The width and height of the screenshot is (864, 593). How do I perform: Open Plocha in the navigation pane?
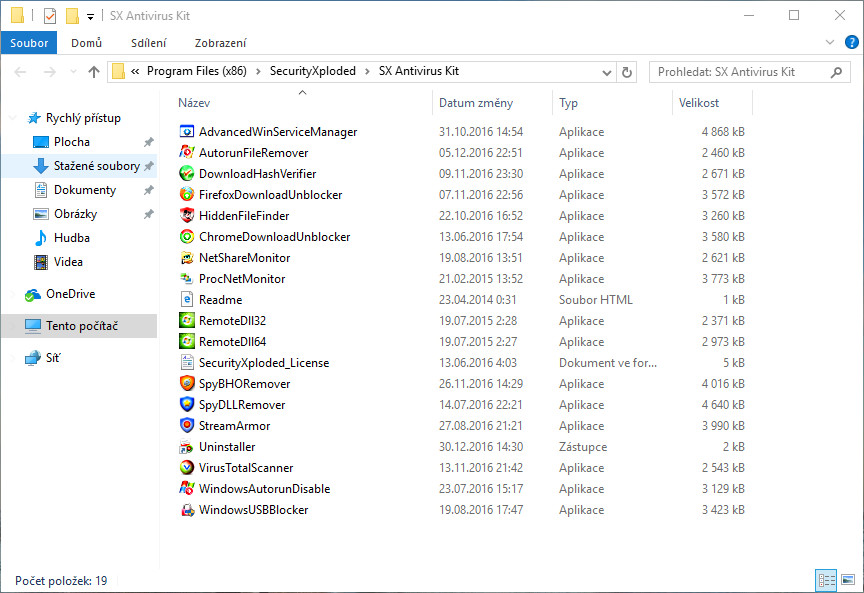[72, 142]
